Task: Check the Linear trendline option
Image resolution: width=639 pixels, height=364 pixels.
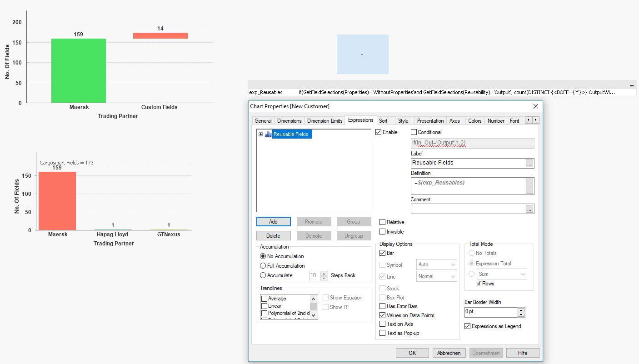Action: pos(265,306)
